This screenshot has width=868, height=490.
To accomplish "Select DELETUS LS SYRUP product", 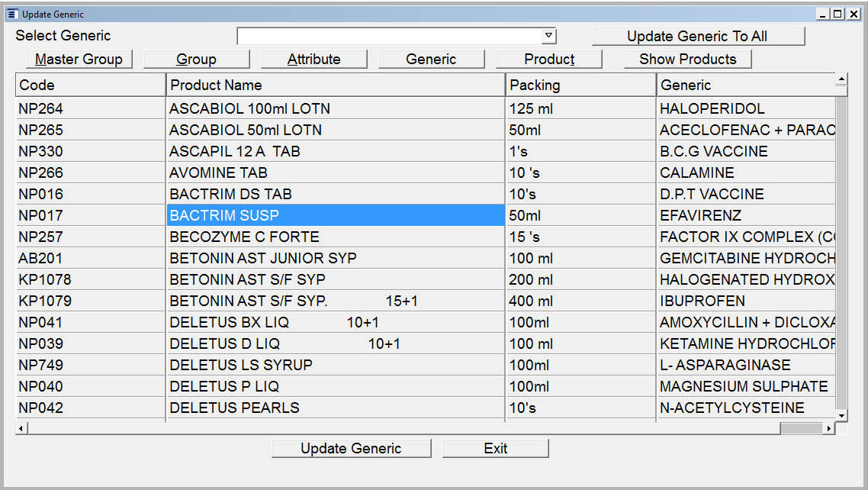I will click(336, 365).
